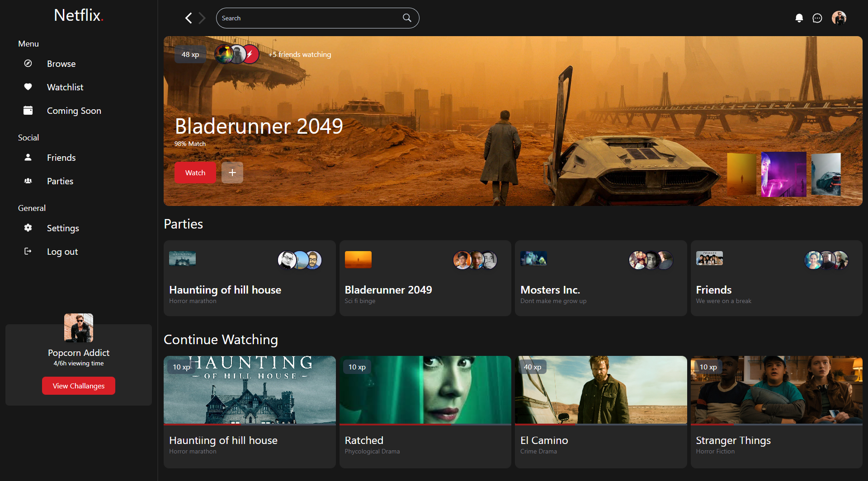The width and height of the screenshot is (868, 481).
Task: Click the Settings gear icon
Action: pyautogui.click(x=28, y=228)
